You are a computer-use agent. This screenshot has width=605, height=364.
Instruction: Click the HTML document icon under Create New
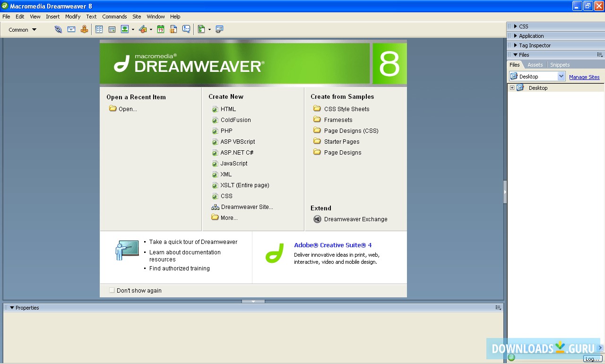click(x=215, y=109)
